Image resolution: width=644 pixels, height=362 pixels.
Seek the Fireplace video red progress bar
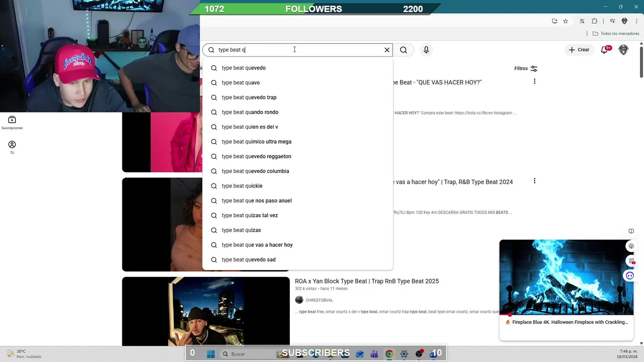tap(567, 315)
